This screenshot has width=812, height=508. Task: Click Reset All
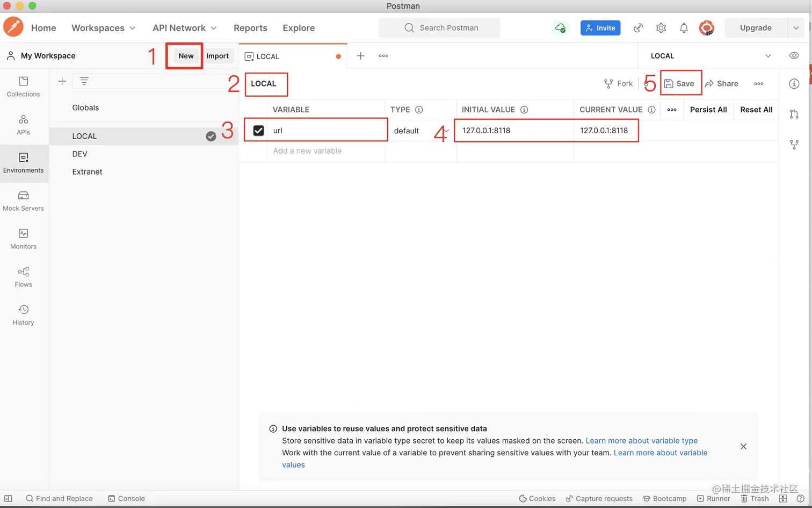coord(756,110)
